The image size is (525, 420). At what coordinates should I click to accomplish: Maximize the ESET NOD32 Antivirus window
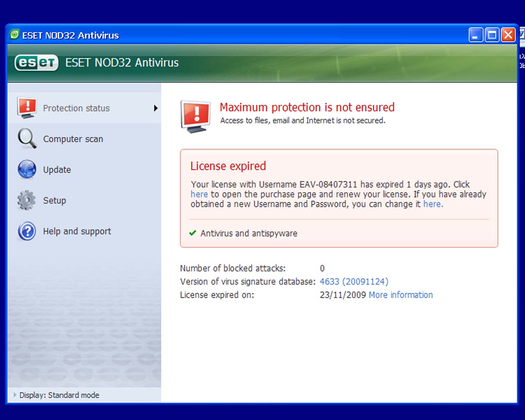click(492, 35)
